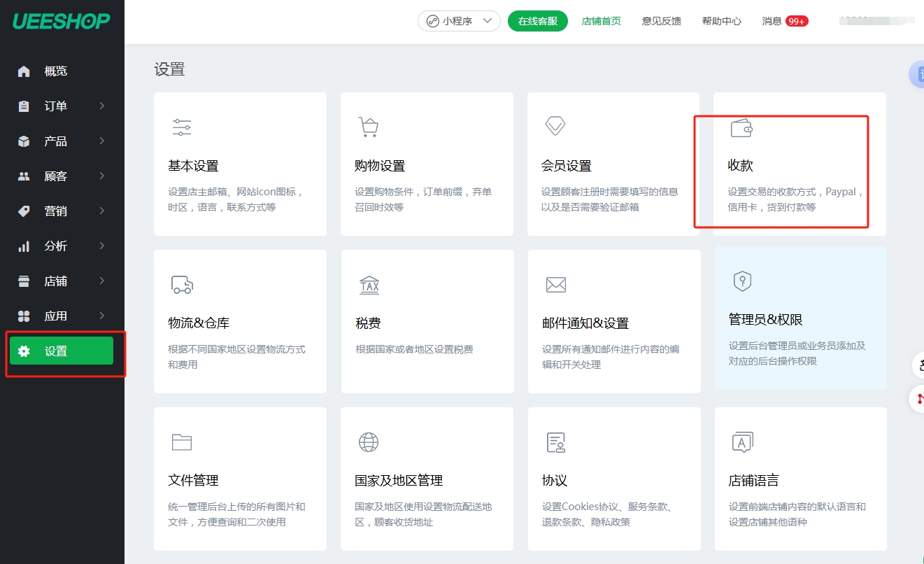Click the shield icon for 管理员&权限
Viewport: 924px width, 564px height.
742,281
